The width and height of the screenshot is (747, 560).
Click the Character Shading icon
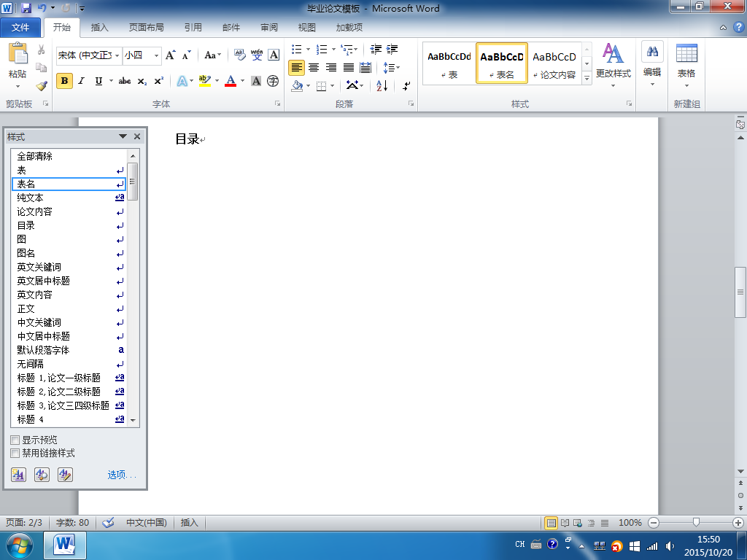[x=256, y=81]
